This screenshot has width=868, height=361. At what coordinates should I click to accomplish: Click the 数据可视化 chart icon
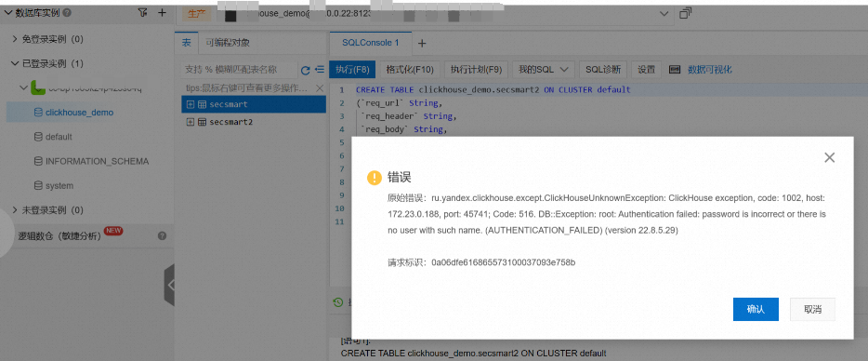tap(675, 70)
